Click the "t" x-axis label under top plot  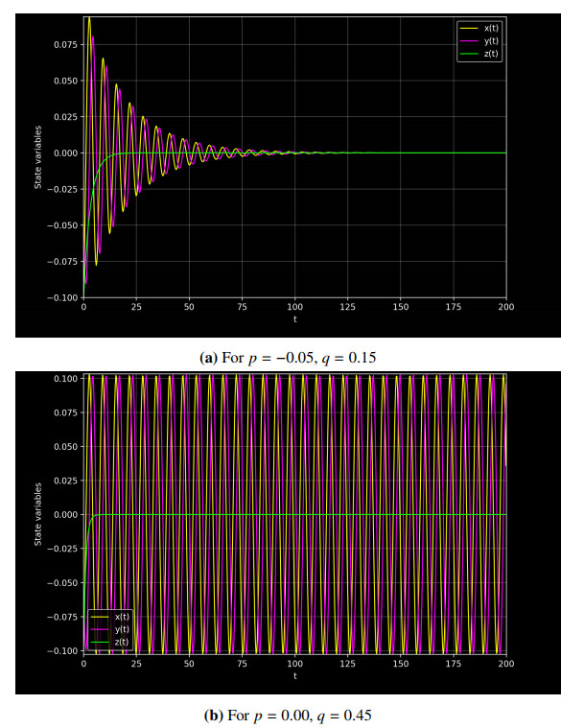coord(294,318)
